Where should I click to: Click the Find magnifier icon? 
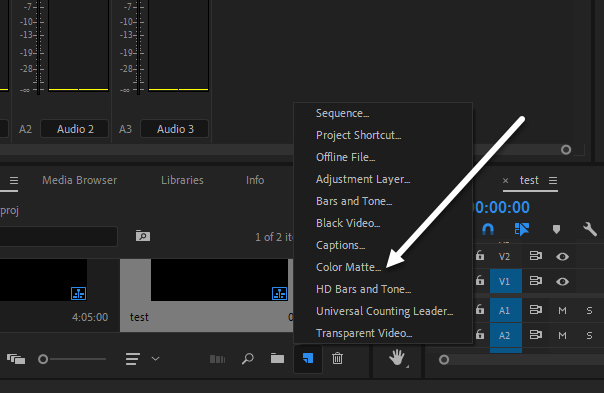pyautogui.click(x=248, y=359)
